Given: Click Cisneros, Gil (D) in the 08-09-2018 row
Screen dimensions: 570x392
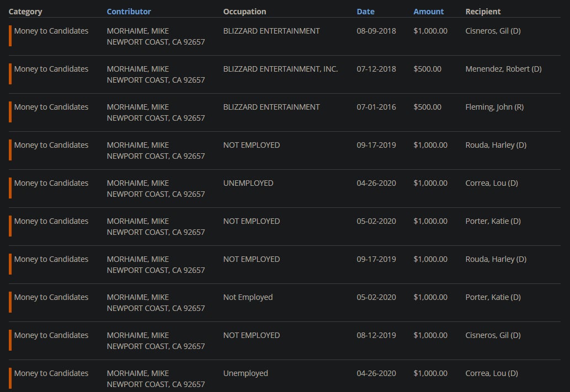Looking at the screenshot, I should tap(493, 31).
